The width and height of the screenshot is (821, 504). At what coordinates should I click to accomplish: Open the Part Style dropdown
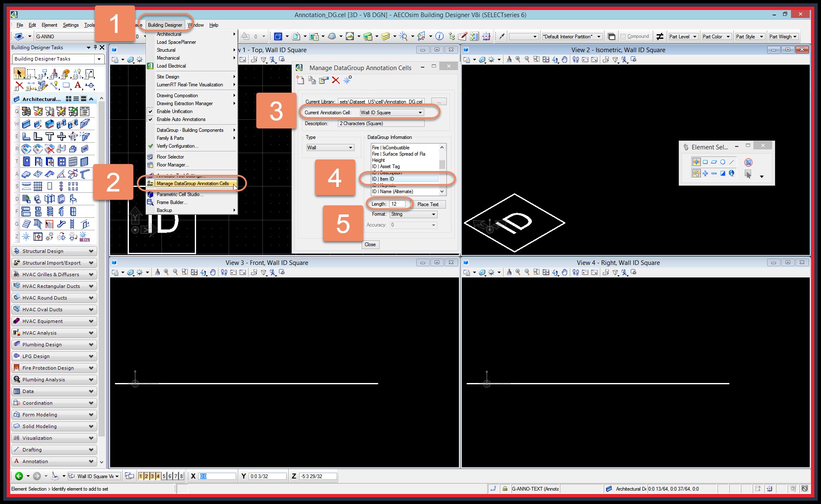tap(750, 36)
